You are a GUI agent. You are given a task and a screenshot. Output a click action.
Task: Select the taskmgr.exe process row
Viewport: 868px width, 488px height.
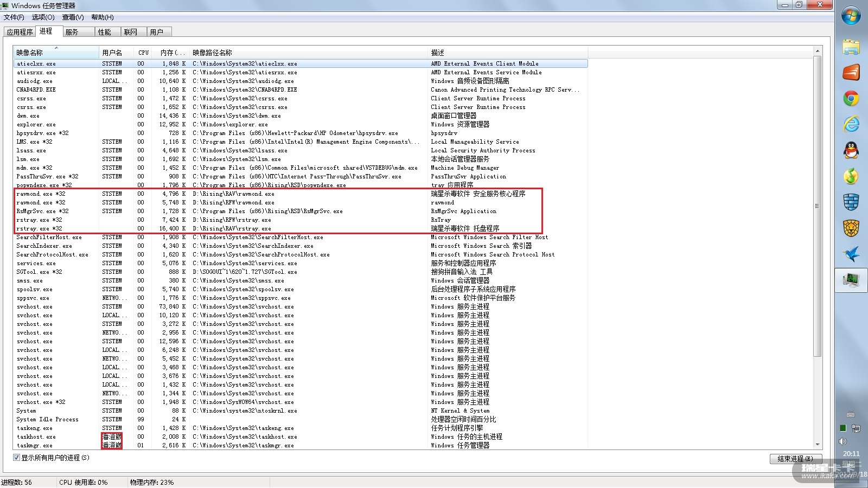pos(301,445)
